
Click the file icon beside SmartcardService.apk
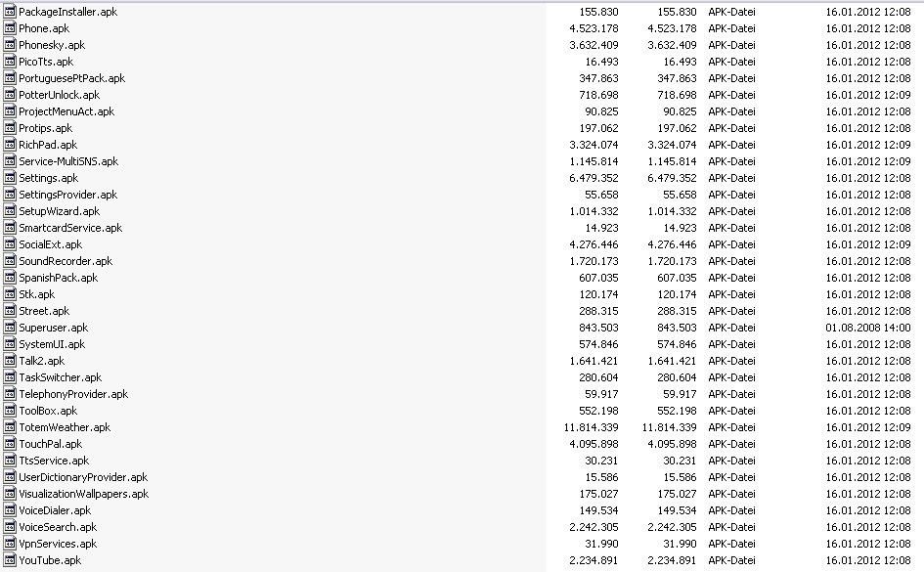point(10,228)
